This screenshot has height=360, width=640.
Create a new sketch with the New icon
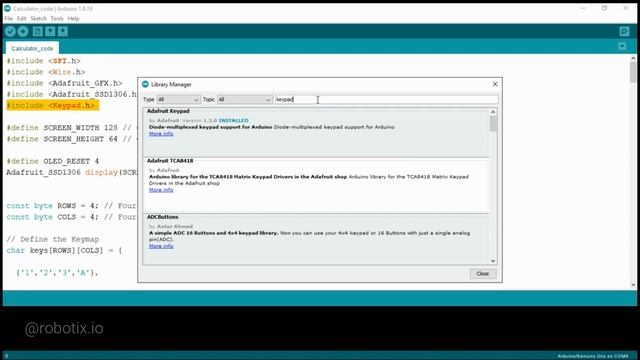point(38,31)
